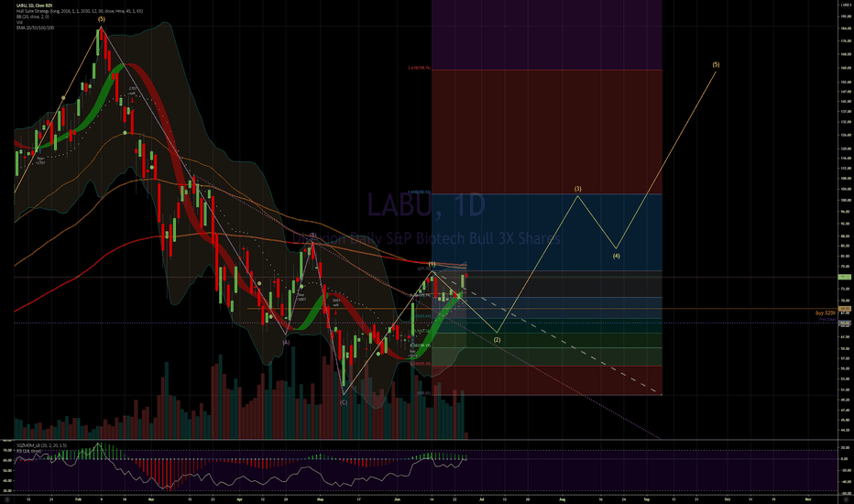The image size is (854, 504).
Task: Select the projected (3) wave label
Action: point(577,189)
